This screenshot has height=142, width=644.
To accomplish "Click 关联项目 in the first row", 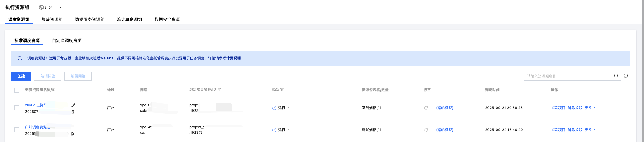I will pos(558,108).
